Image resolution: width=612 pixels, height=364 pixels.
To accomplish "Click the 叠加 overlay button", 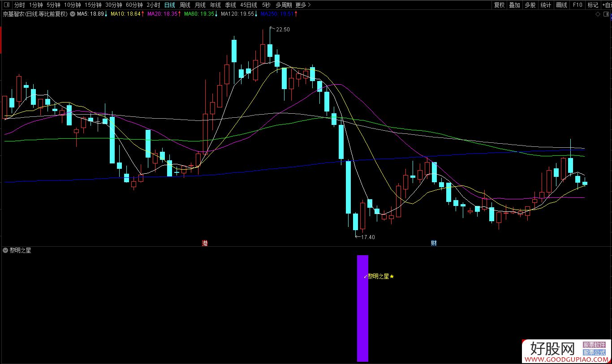I will point(515,5).
